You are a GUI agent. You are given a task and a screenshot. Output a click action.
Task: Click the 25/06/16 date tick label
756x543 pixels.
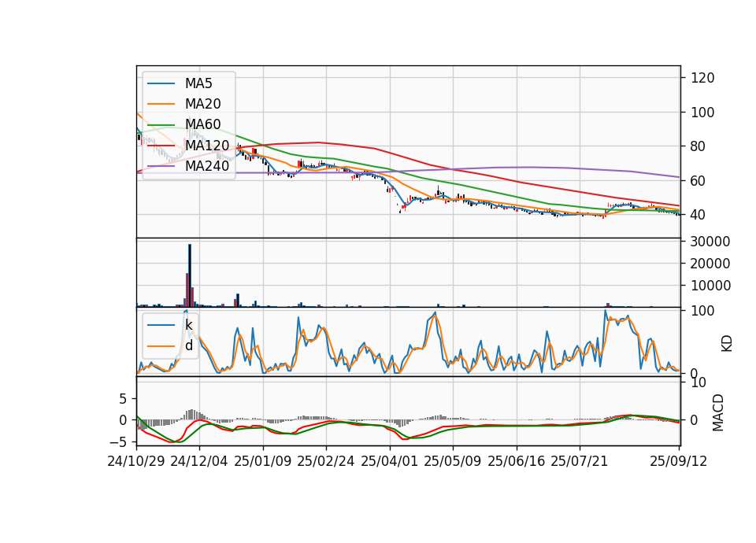pyautogui.click(x=517, y=462)
